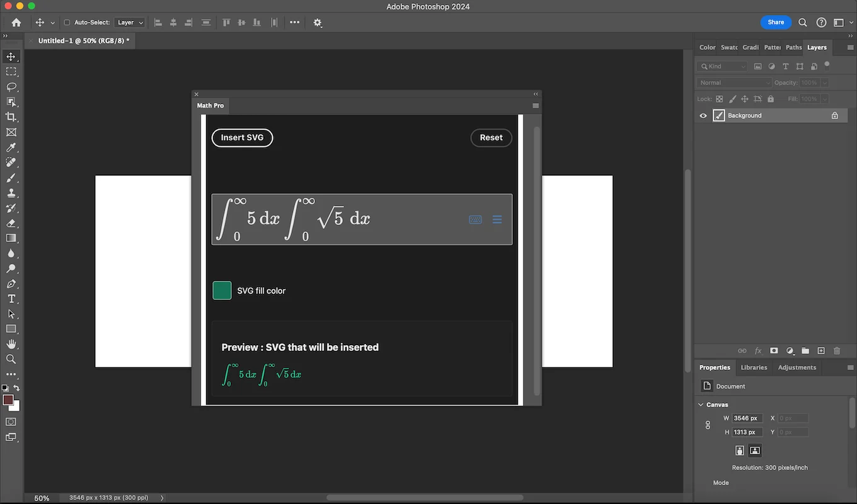Image resolution: width=857 pixels, height=504 pixels.
Task: Hide the Background layer
Action: (x=703, y=115)
